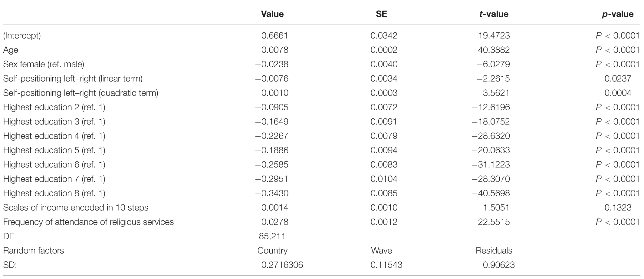Viewport: 644px width, 279px height.
Task: Select the (Intercept) row label
Action: 22,35
